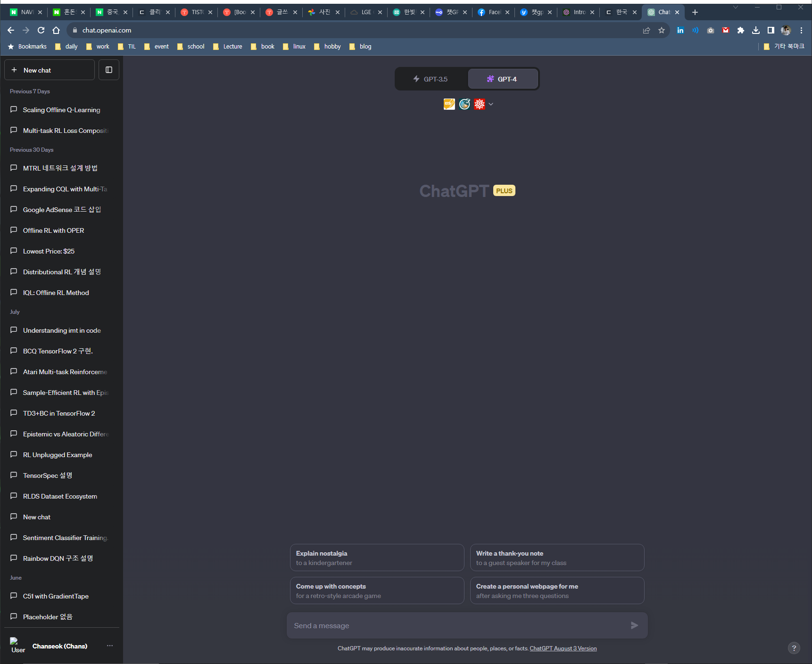Switch to the Intro browser tab
The height and width of the screenshot is (664, 812).
pyautogui.click(x=579, y=12)
